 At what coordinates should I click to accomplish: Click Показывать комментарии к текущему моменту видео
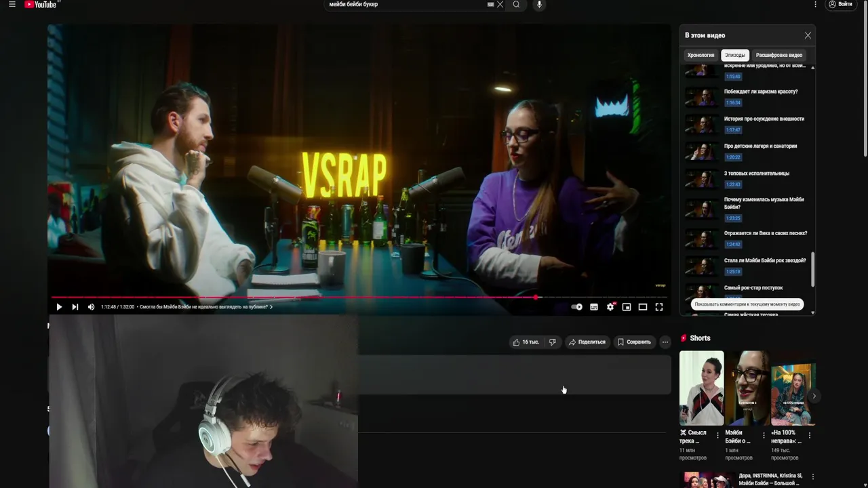coord(747,304)
